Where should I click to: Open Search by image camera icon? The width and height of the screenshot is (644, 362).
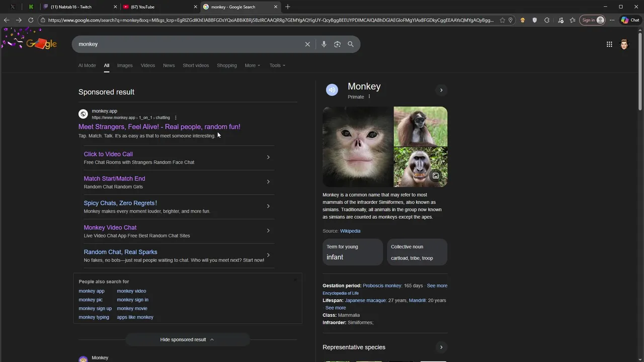click(337, 44)
